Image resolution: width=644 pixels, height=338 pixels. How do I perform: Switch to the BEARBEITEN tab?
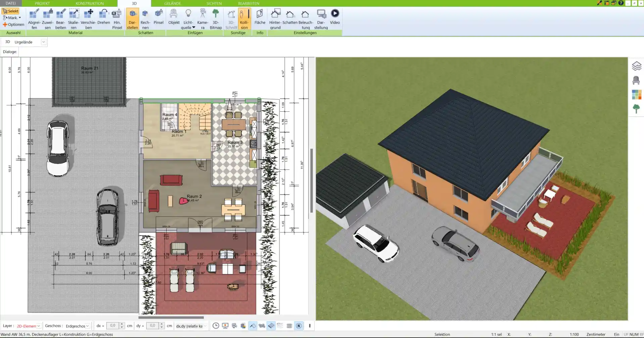pyautogui.click(x=248, y=3)
